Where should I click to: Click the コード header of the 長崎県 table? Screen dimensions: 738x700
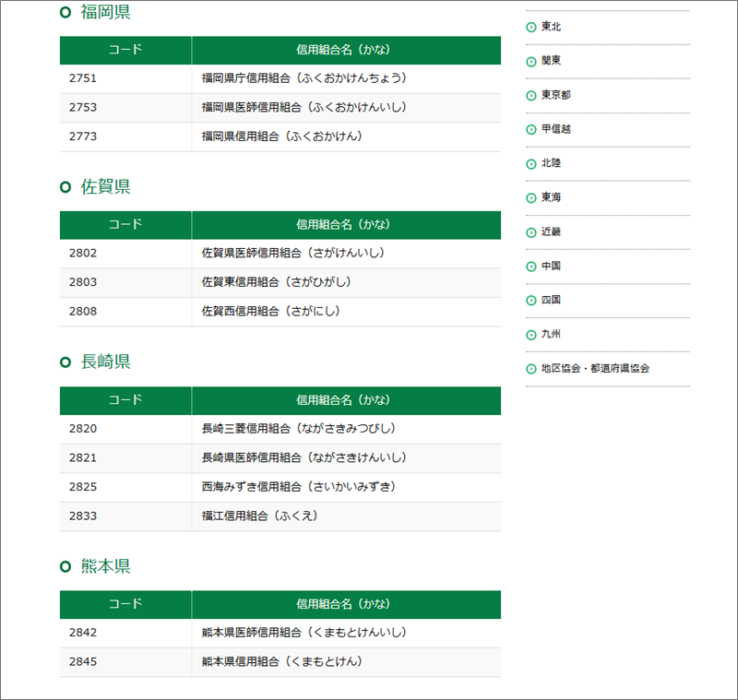tap(125, 400)
